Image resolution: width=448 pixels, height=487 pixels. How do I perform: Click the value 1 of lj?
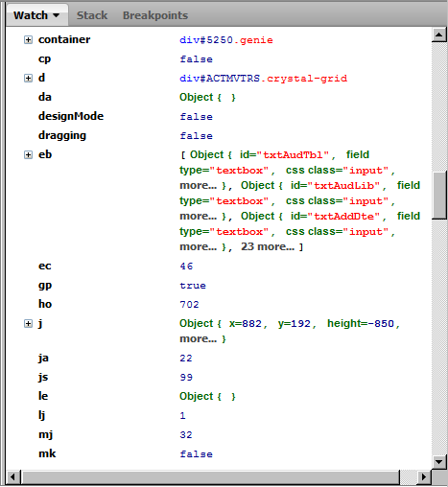[182, 416]
